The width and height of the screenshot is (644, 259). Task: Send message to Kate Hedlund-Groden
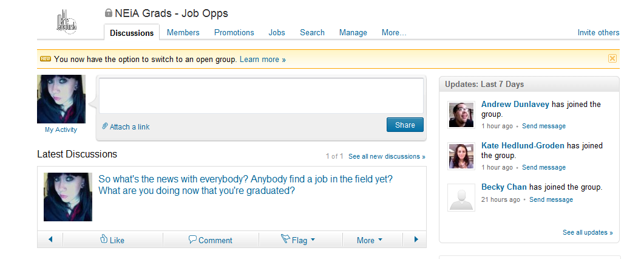click(x=544, y=167)
